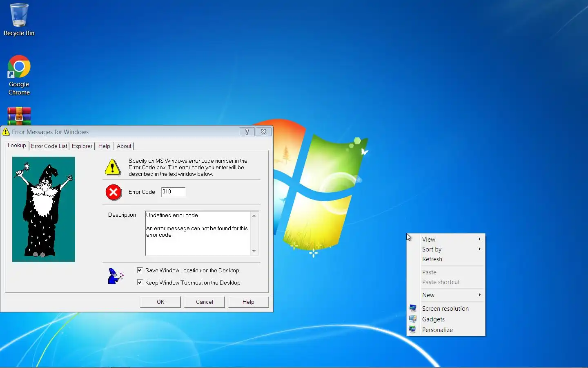Open the About tab
The width and height of the screenshot is (588, 368).
pos(124,146)
